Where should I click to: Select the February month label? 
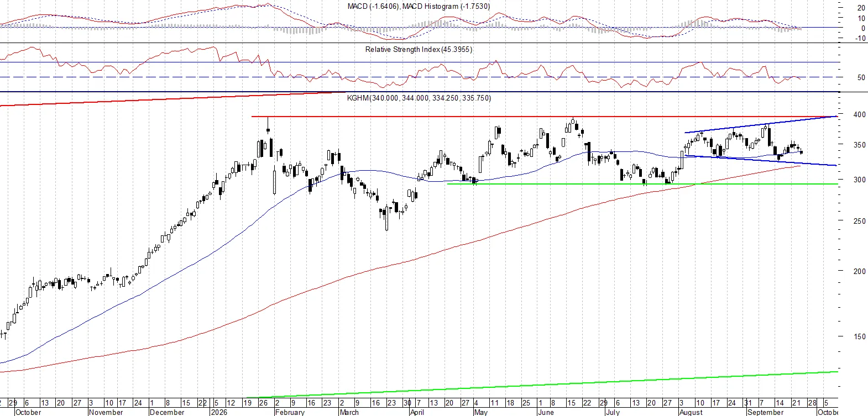tap(290, 412)
